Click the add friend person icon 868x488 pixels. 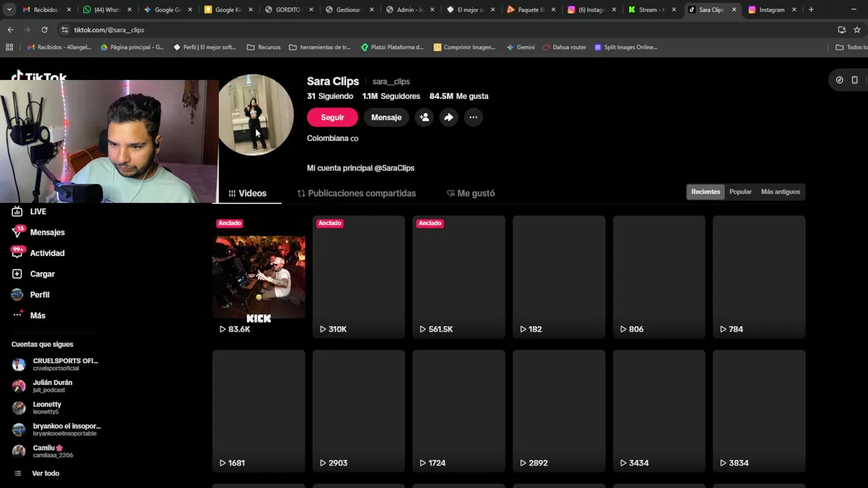click(x=425, y=117)
